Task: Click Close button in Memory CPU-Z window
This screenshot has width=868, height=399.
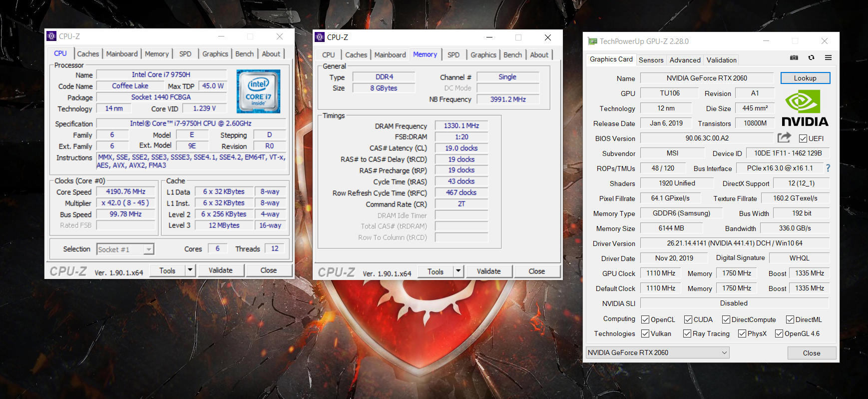Action: pyautogui.click(x=537, y=271)
